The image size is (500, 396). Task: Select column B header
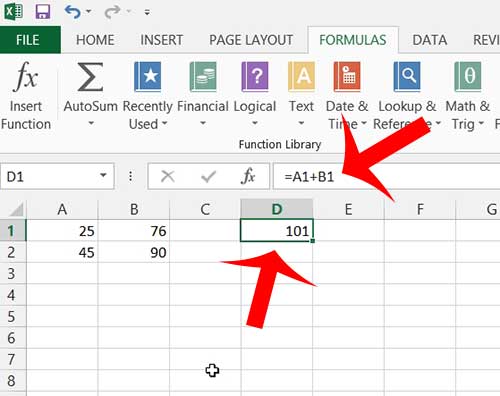click(134, 210)
